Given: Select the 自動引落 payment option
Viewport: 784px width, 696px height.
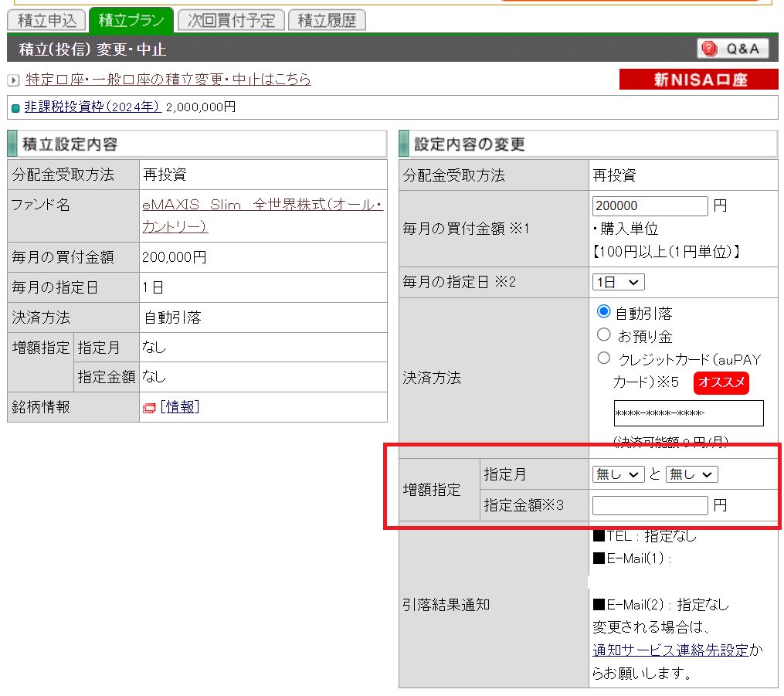Looking at the screenshot, I should (604, 312).
